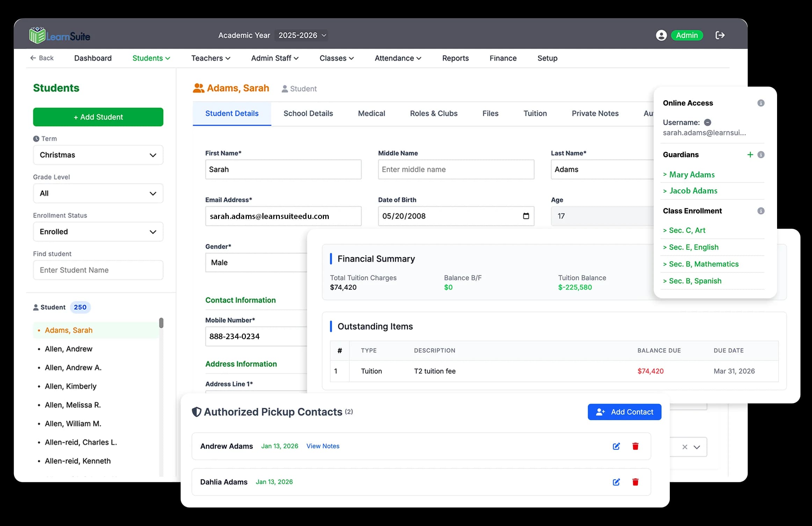Click the clear X in bottom-right select
Screen dimensions: 812x526
[x=685, y=447]
